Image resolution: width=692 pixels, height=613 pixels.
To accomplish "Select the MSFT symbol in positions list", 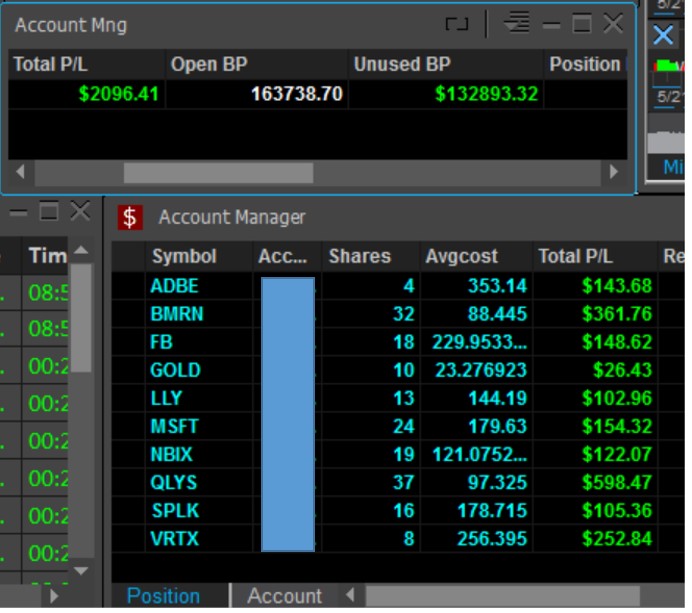I will [x=175, y=426].
